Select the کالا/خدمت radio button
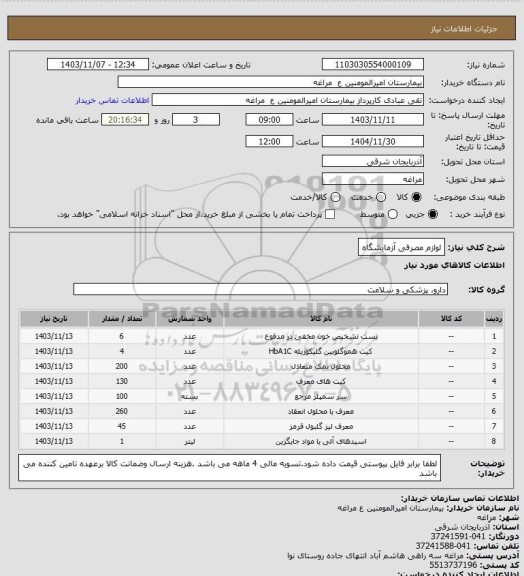The width and height of the screenshot is (524, 576). pyautogui.click(x=335, y=197)
